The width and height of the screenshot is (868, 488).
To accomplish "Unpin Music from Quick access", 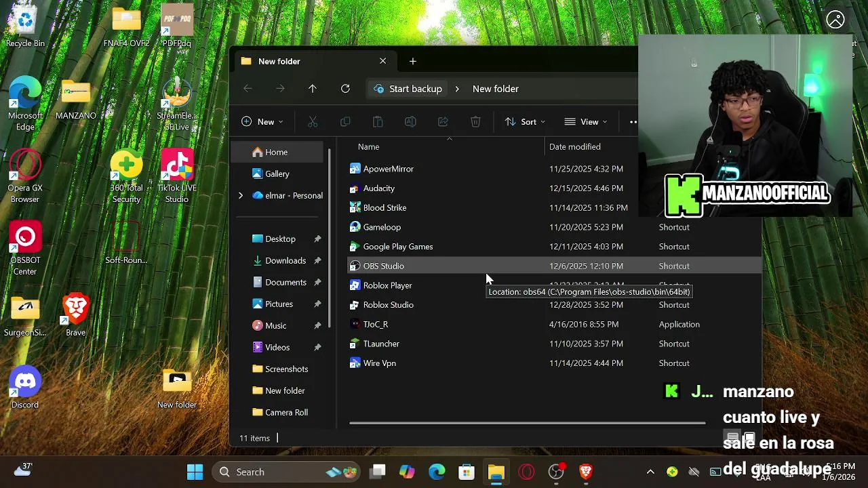I will (317, 326).
